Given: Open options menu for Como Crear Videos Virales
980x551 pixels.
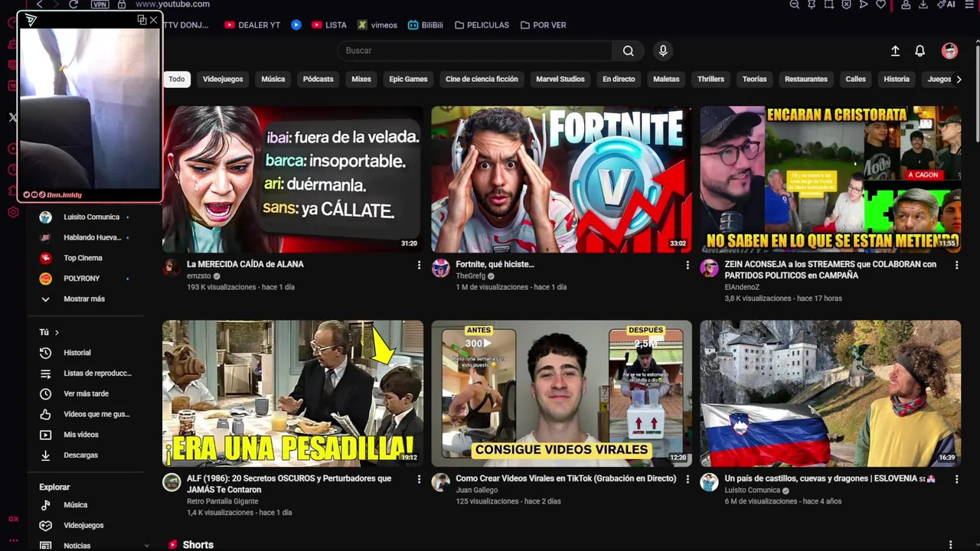Looking at the screenshot, I should pos(688,479).
